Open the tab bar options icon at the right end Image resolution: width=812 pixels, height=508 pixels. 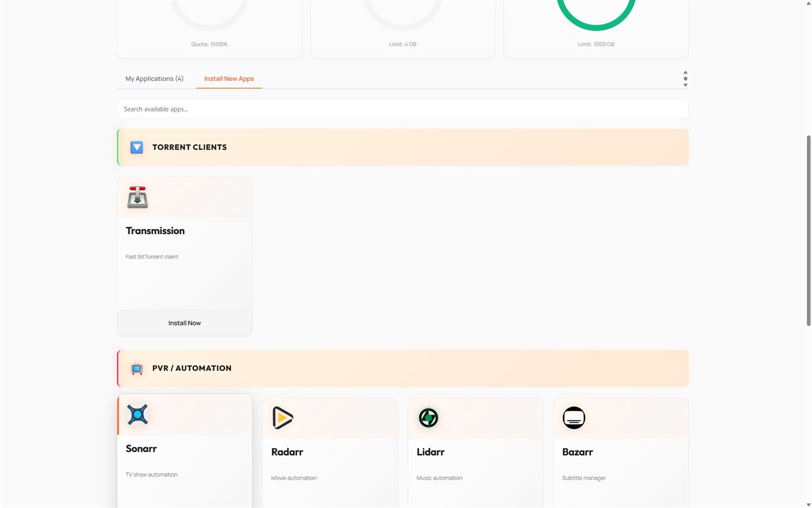point(685,79)
